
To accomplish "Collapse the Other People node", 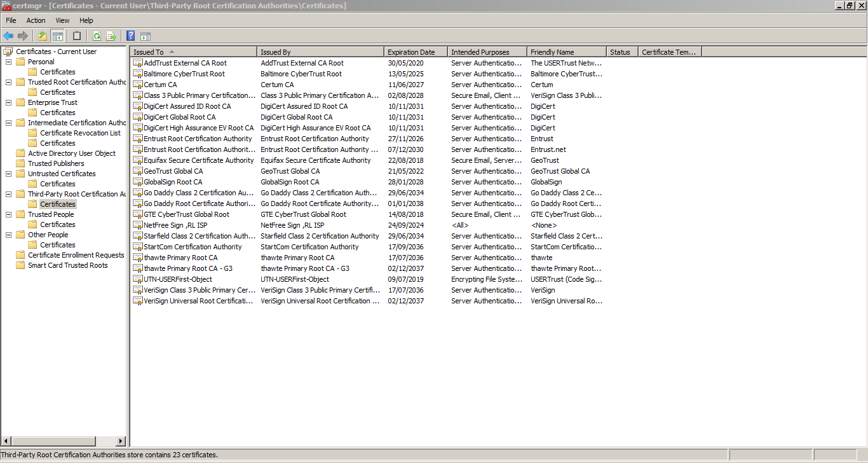I will coord(8,235).
